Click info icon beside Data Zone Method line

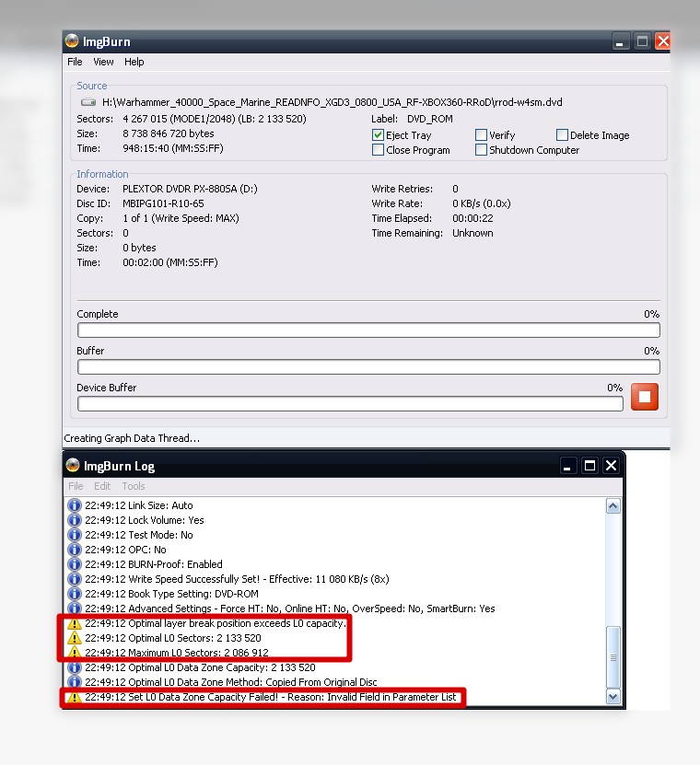(x=75, y=682)
